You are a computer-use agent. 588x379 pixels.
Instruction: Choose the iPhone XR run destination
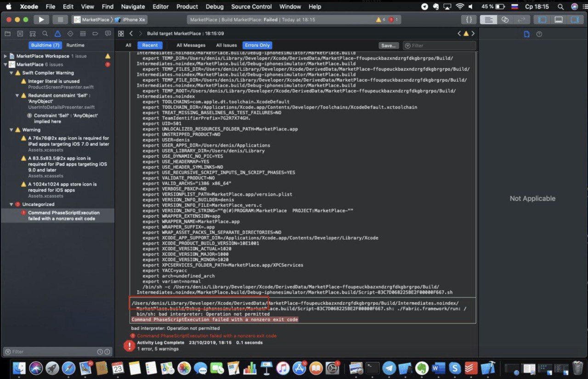[x=130, y=20]
